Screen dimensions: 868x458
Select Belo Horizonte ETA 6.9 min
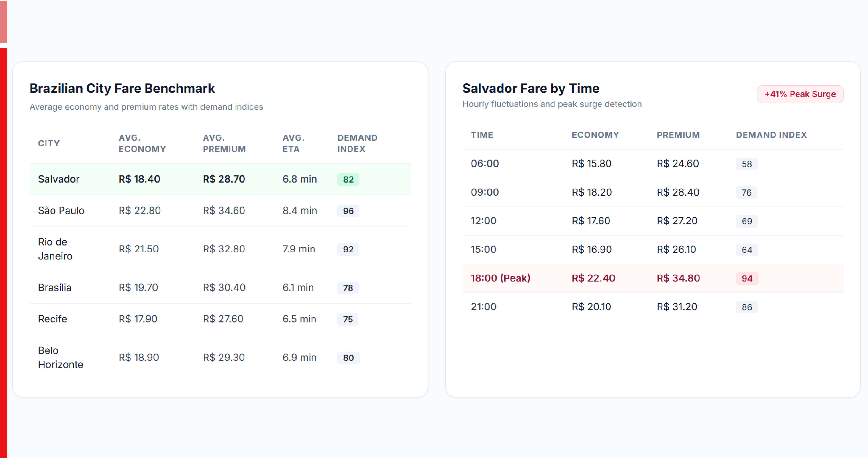pos(299,357)
